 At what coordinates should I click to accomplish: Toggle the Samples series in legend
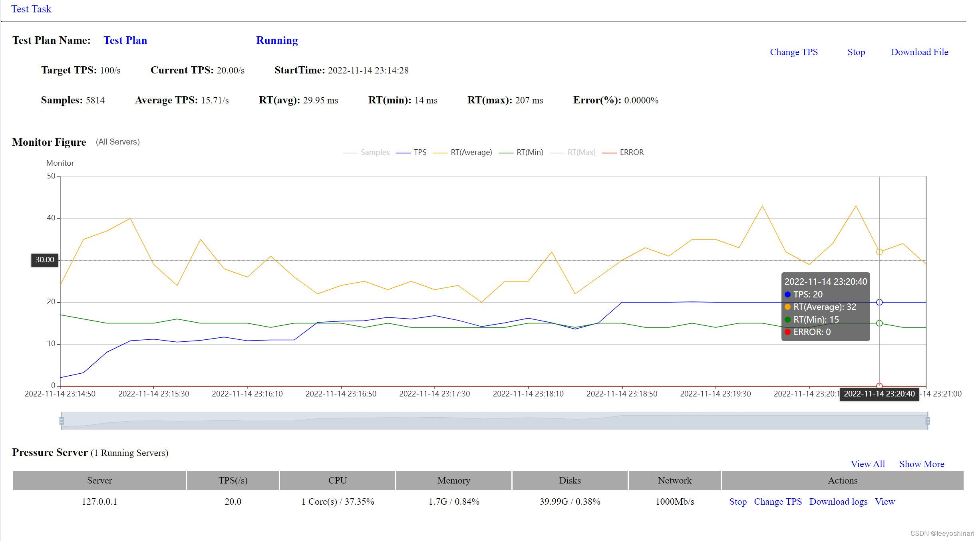click(366, 152)
